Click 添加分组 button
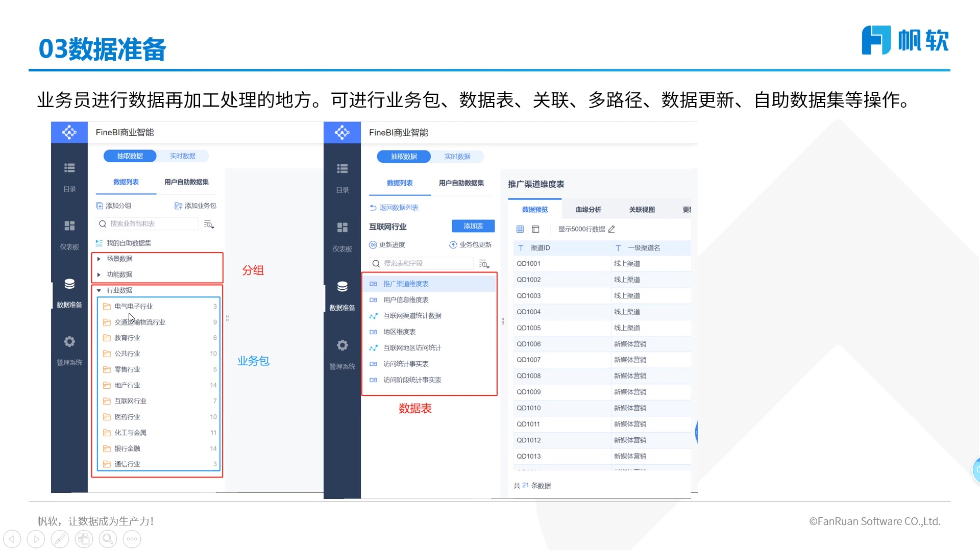 [114, 206]
